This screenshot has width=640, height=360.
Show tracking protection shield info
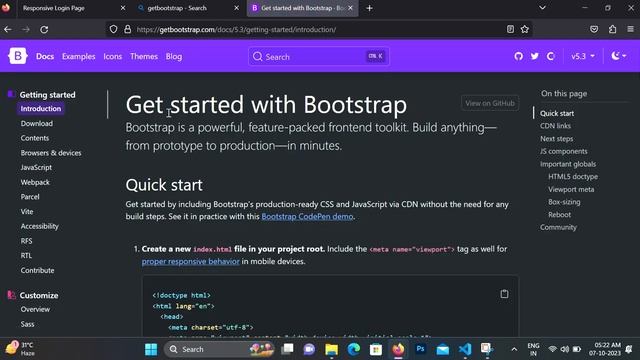point(113,29)
